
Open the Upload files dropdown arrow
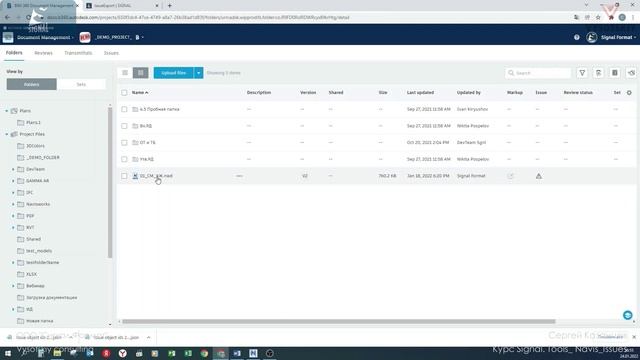pyautogui.click(x=198, y=73)
